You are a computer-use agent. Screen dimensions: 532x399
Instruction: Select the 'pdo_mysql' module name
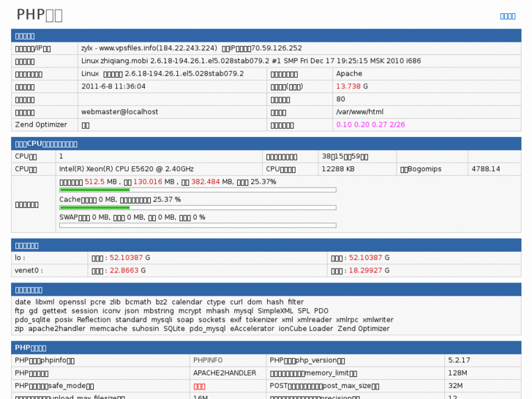[x=207, y=329]
